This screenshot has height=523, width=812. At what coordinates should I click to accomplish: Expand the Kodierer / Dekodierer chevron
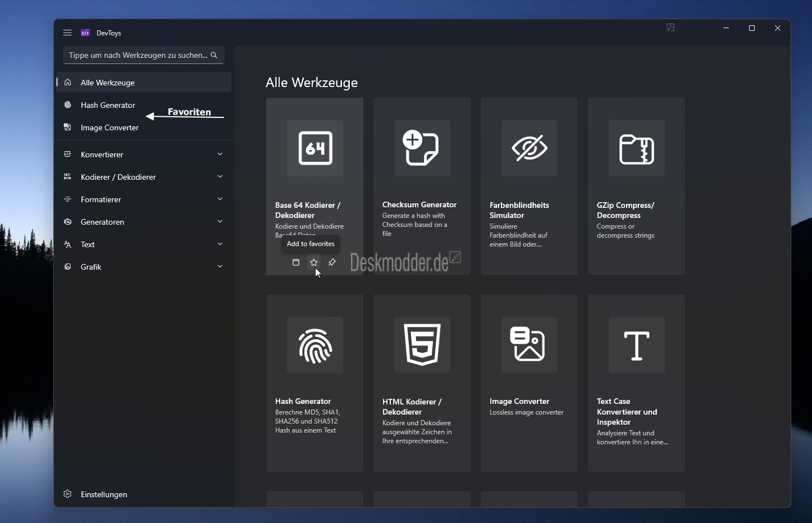tap(220, 176)
